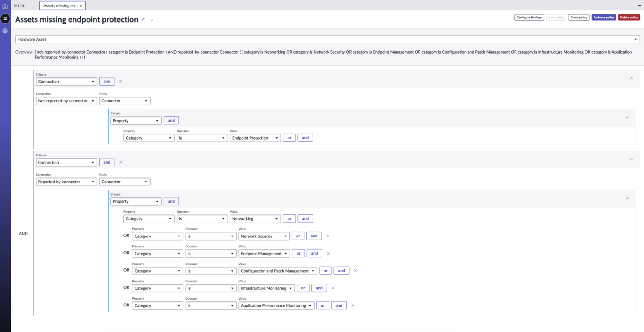Open the Networking value dropdown
This screenshot has width=644, height=332.
[255, 219]
